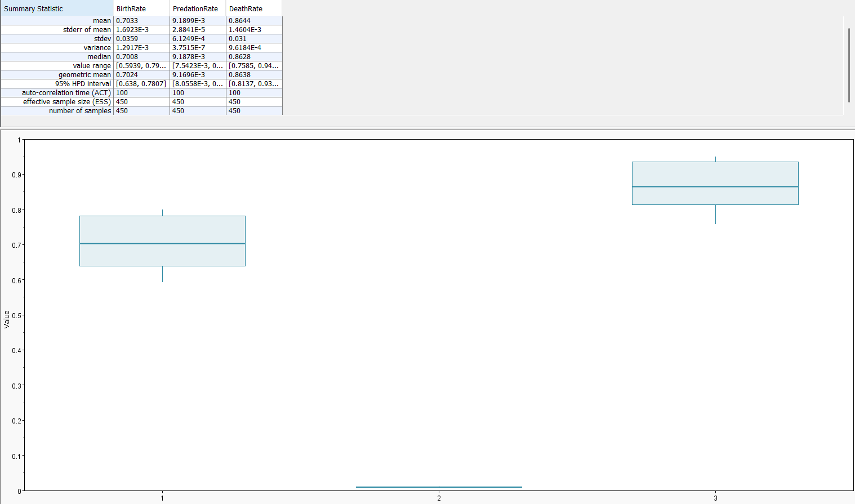Viewport: 855px width, 504px height.
Task: Click the 'Value' y-axis label
Action: point(7,319)
